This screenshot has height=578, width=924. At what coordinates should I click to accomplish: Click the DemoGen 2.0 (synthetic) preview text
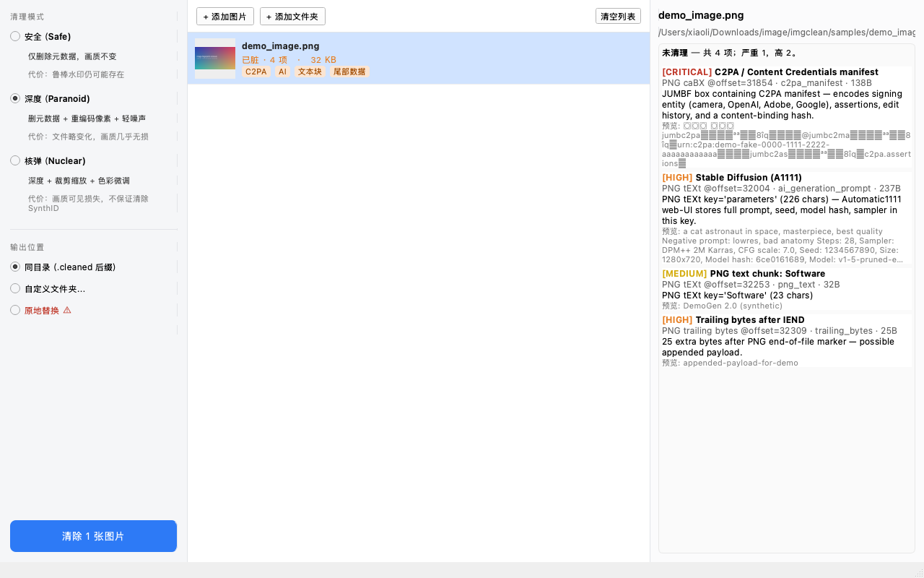click(x=722, y=306)
